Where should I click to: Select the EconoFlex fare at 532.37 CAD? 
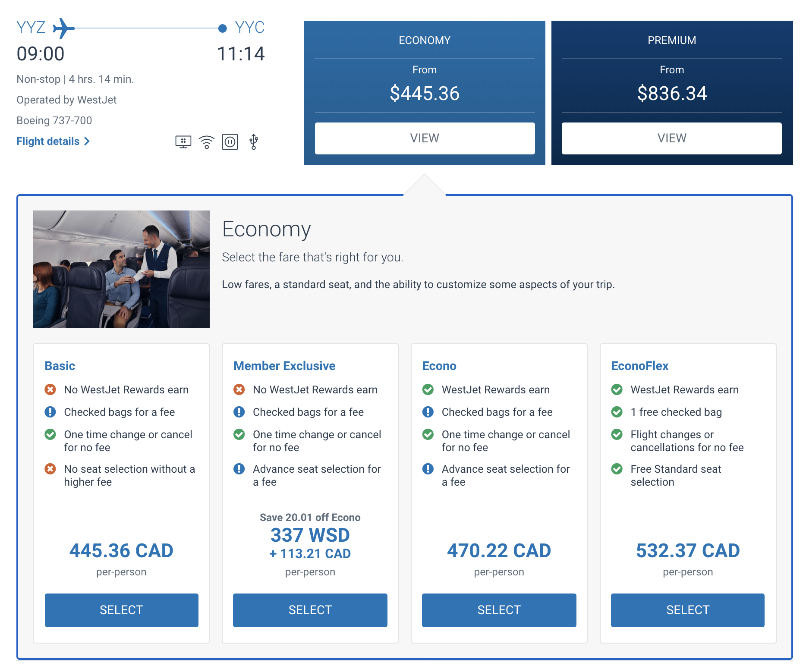pos(687,610)
